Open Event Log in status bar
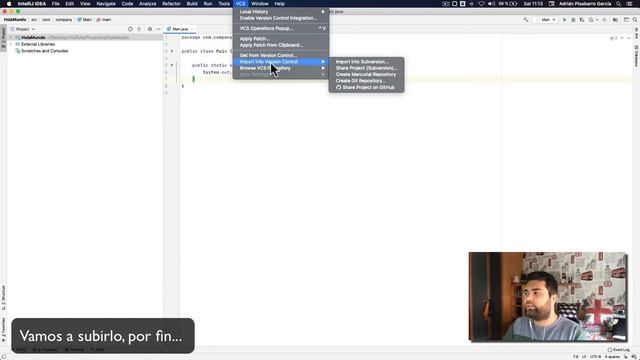 click(x=619, y=350)
